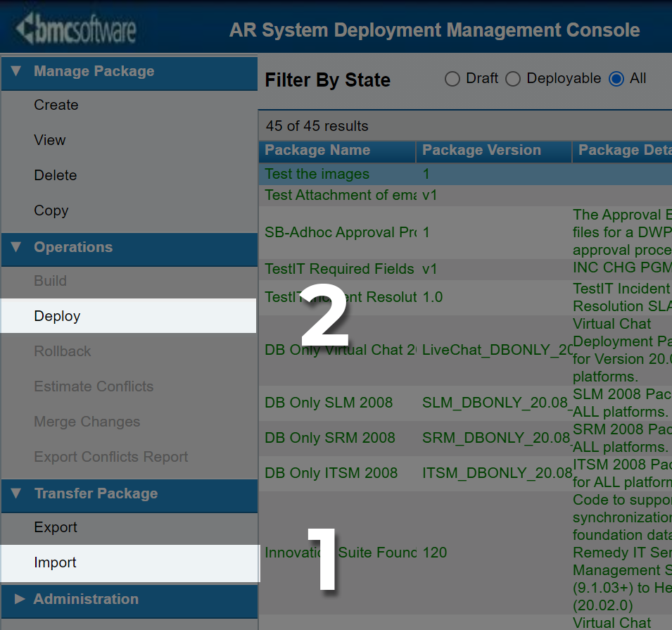Collapse the Manage Package section
This screenshot has height=630, width=672.
pos(17,71)
